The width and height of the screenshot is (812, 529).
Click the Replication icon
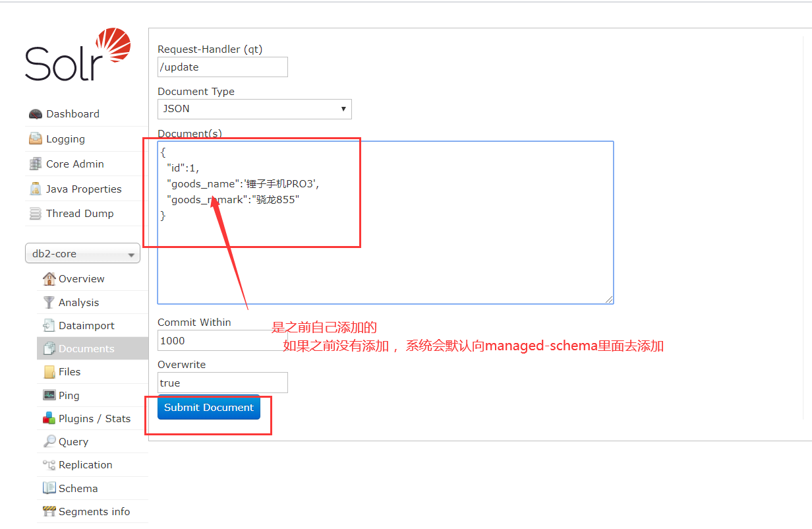[x=49, y=465]
